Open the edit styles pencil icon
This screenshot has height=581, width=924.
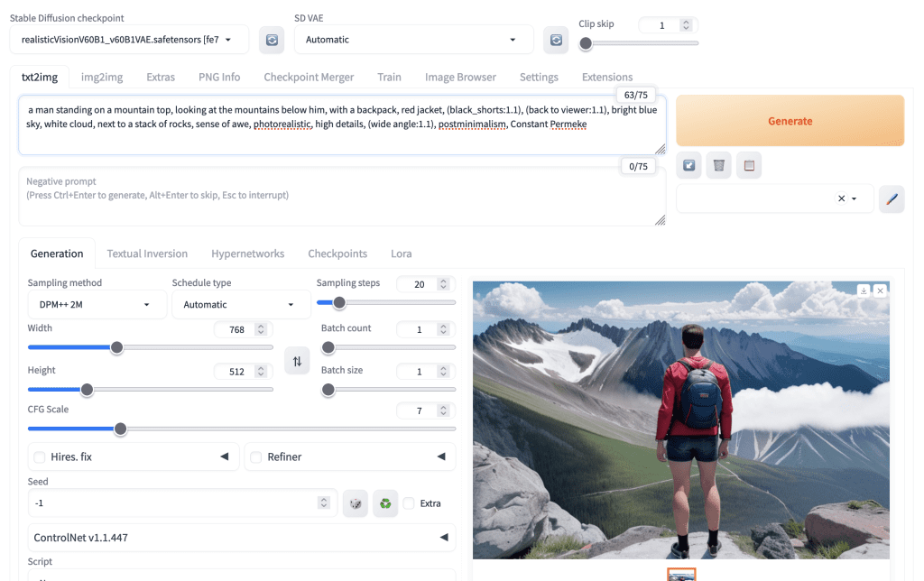(892, 198)
